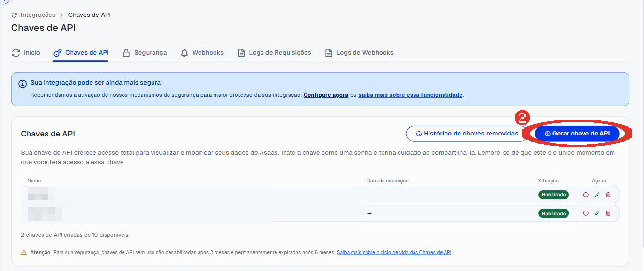This screenshot has height=271, width=644.
Task: Follow the Configure agora link
Action: coord(326,95)
